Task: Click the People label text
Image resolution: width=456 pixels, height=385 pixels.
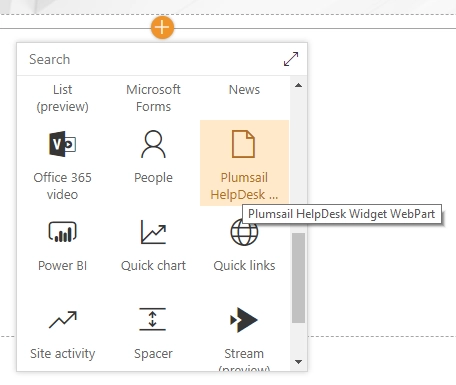Action: point(153,178)
